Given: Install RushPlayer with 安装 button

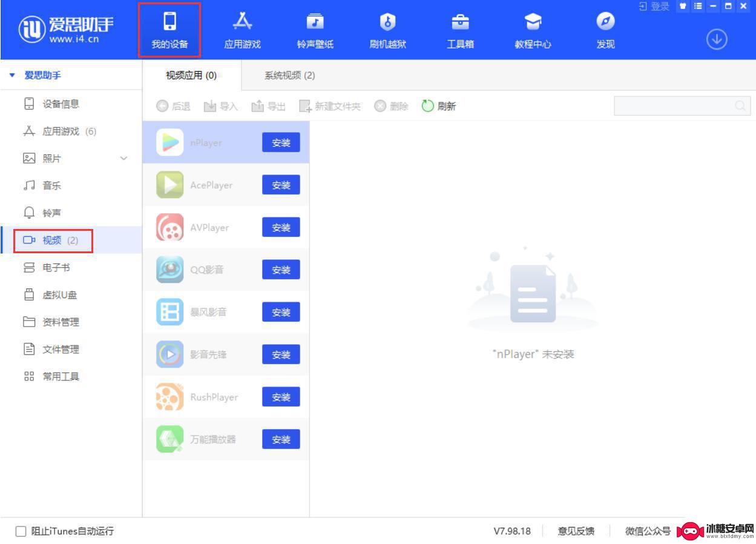Looking at the screenshot, I should tap(281, 397).
